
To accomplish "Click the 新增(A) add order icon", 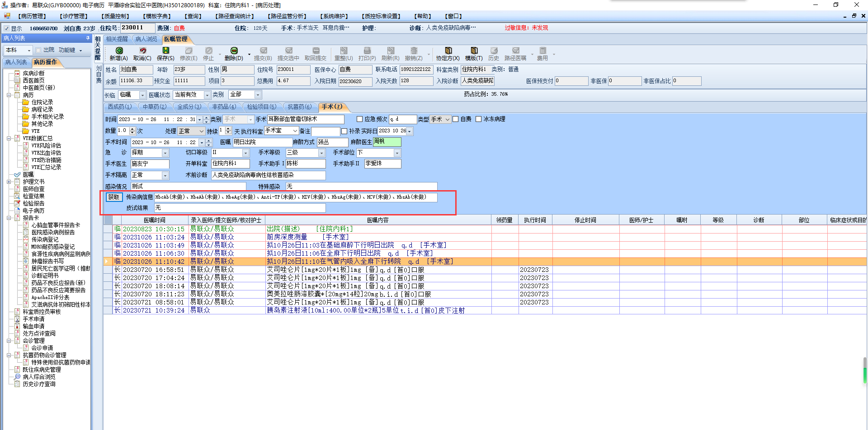I will [x=119, y=51].
